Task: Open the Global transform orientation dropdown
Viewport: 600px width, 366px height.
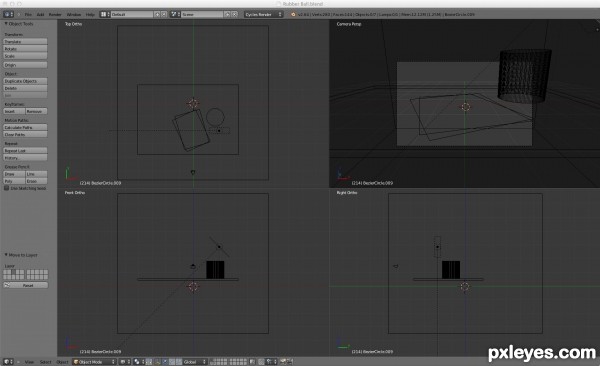Action: pyautogui.click(x=195, y=361)
